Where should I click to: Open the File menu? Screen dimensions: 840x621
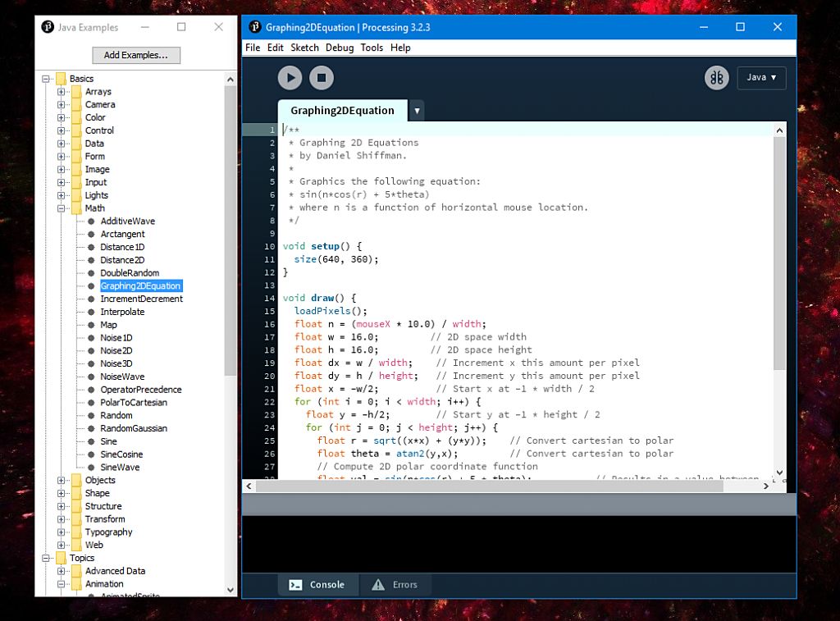pyautogui.click(x=253, y=48)
